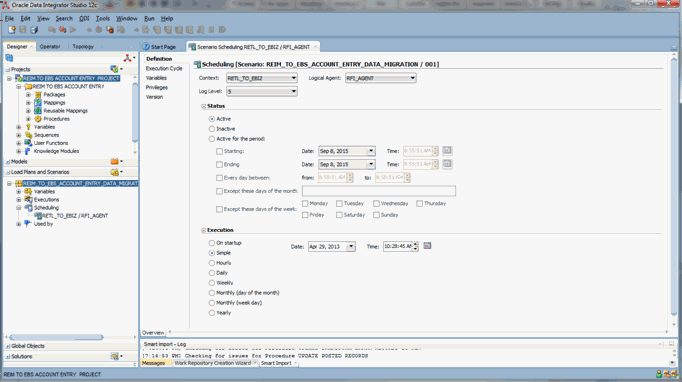Screen dimensions: 682x382
Task: Tick the Ending checkbox
Action: (219, 164)
